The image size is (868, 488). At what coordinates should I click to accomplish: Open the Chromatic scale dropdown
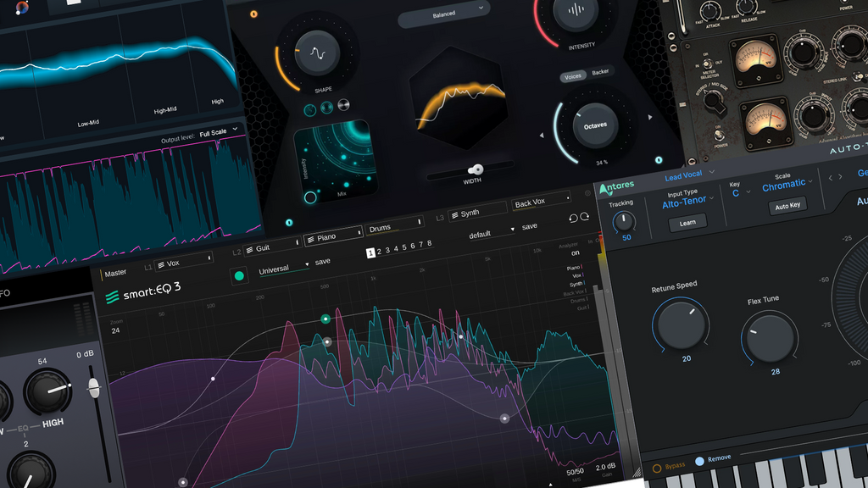787,185
